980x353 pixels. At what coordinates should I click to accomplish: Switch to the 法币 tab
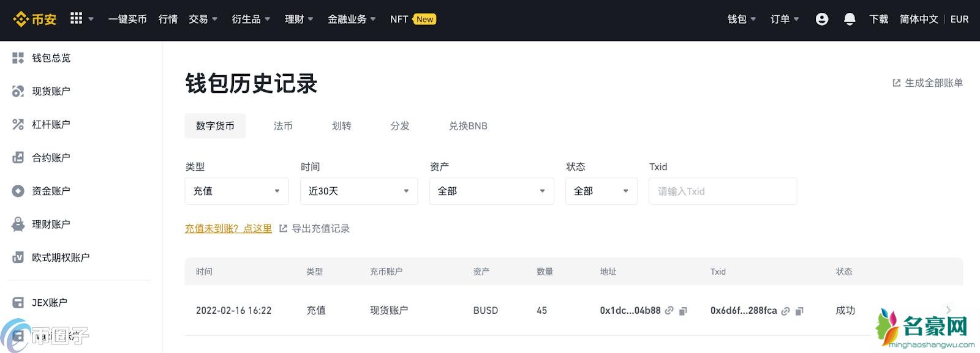(283, 126)
